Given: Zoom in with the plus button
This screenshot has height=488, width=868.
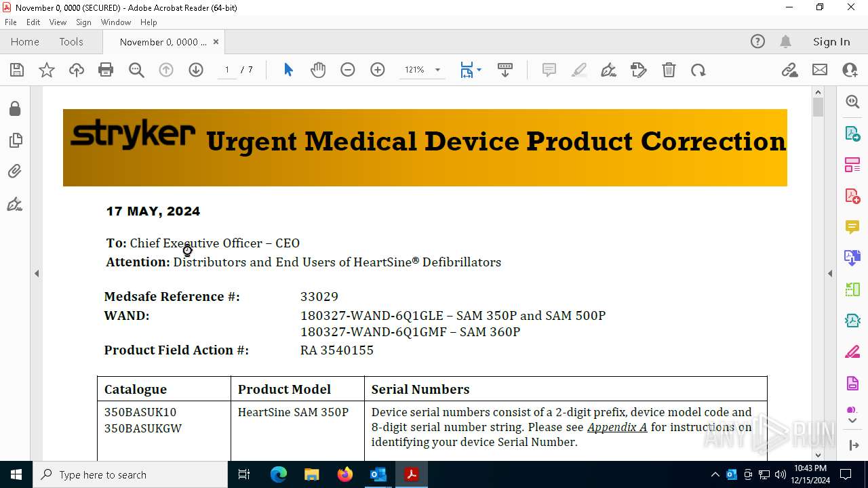Looking at the screenshot, I should [378, 70].
